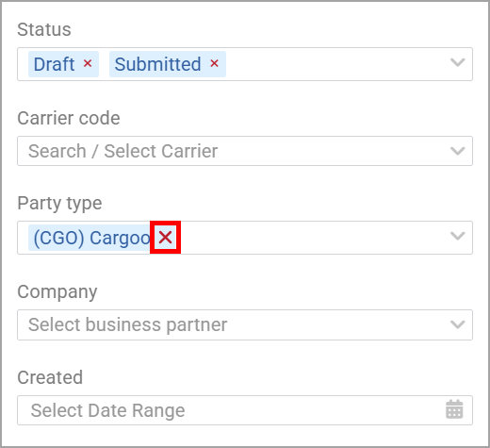490x448 pixels.
Task: Select the Draft chip label
Action: (x=54, y=64)
